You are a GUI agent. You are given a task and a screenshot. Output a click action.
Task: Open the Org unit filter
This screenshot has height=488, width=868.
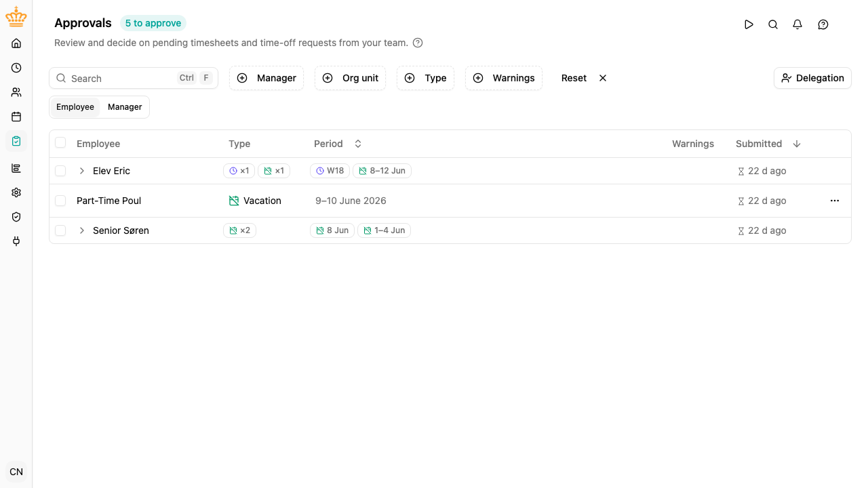coord(350,78)
